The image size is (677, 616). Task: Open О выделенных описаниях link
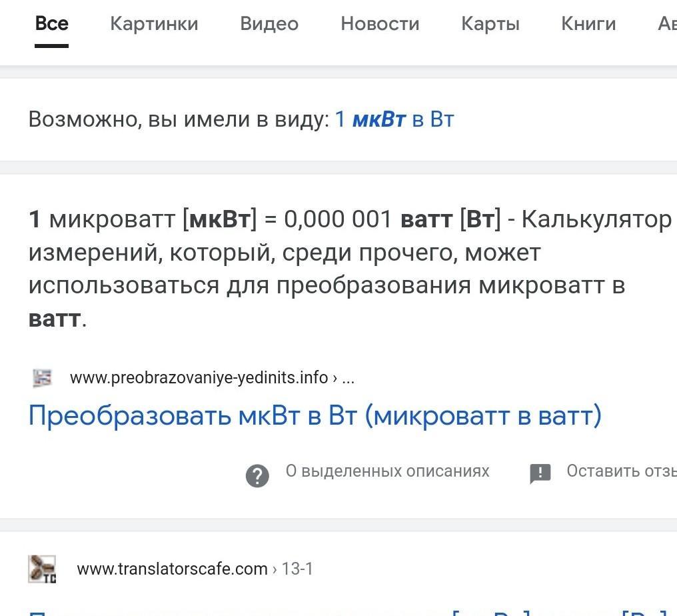pos(387,471)
